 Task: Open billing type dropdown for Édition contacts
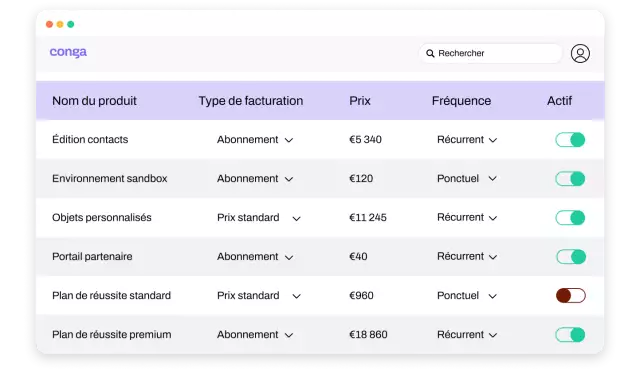pos(255,140)
